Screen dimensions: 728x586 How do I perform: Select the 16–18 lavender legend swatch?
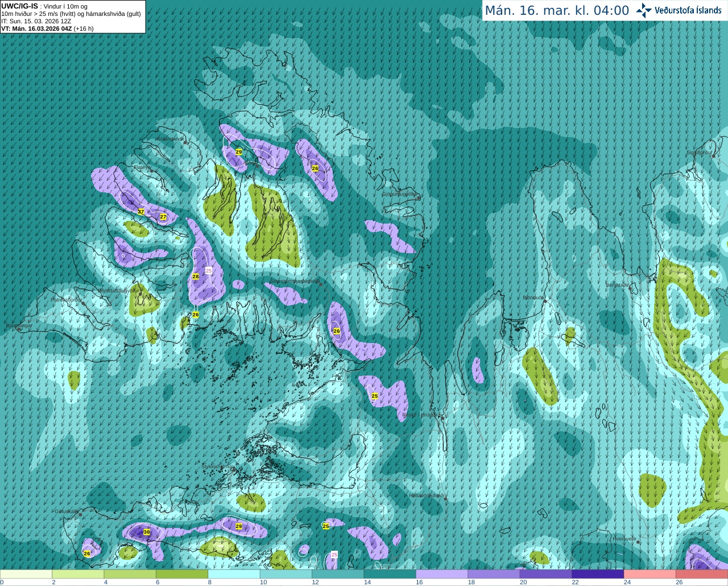442,574
